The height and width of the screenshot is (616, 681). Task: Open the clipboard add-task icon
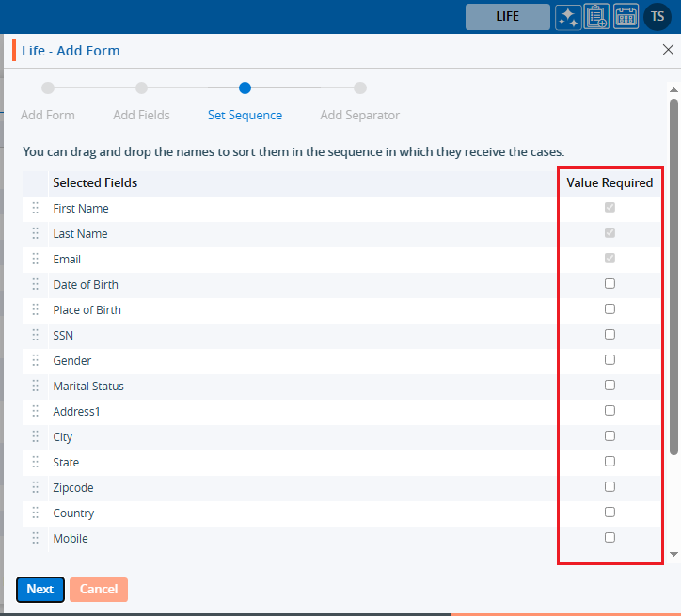pyautogui.click(x=596, y=17)
